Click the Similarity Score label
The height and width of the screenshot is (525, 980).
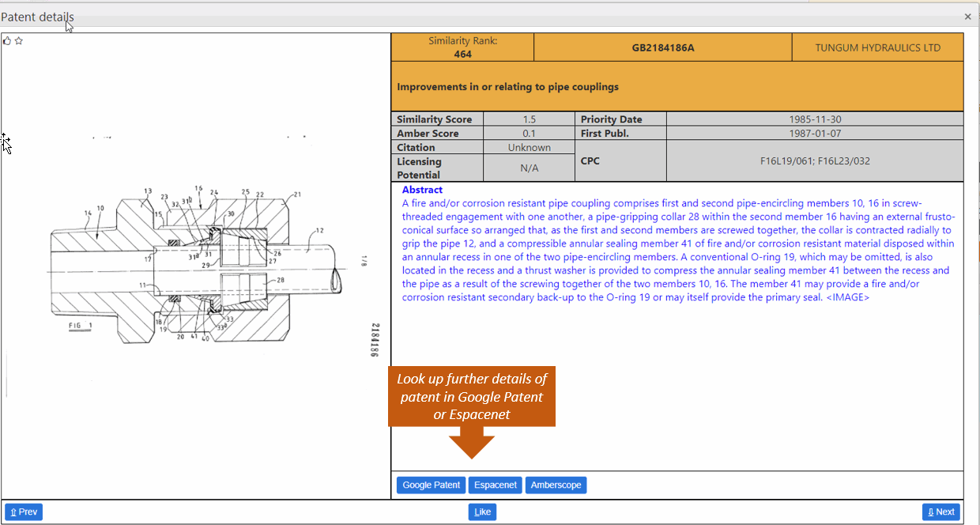(434, 119)
